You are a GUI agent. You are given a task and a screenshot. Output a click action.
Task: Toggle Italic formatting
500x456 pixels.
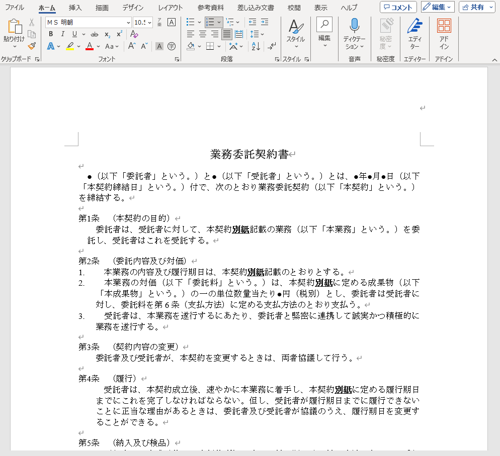click(62, 34)
